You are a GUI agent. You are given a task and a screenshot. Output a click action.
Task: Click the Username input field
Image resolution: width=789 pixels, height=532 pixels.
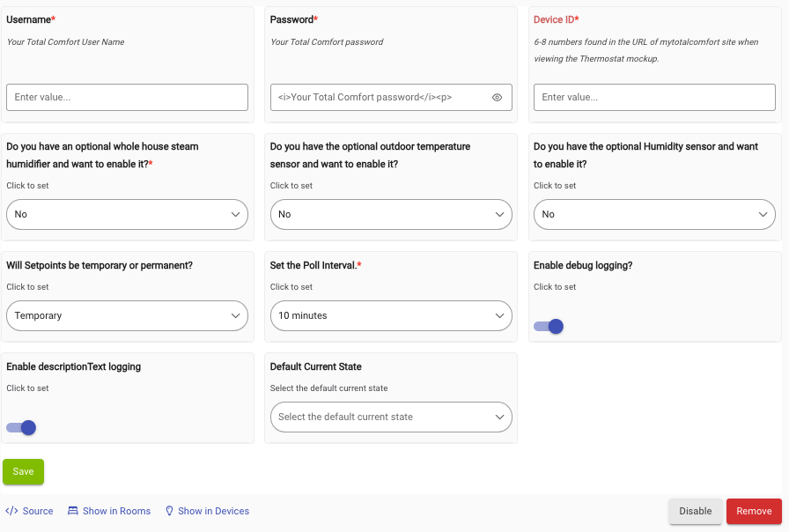(x=128, y=97)
